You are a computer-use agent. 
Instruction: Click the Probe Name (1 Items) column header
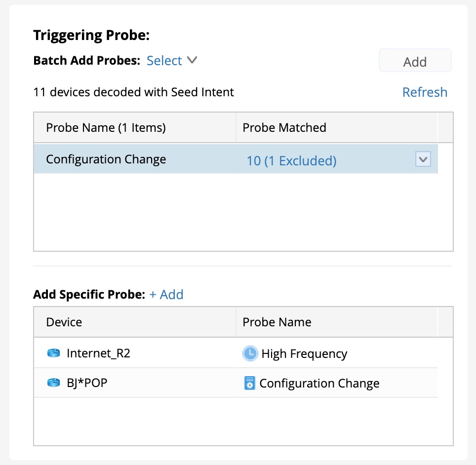[x=106, y=128]
